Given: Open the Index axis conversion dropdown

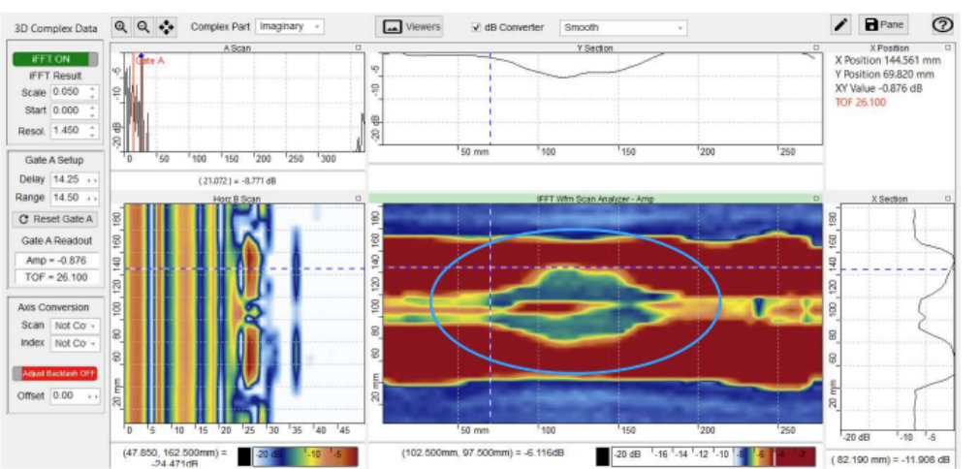Looking at the screenshot, I should 75,343.
